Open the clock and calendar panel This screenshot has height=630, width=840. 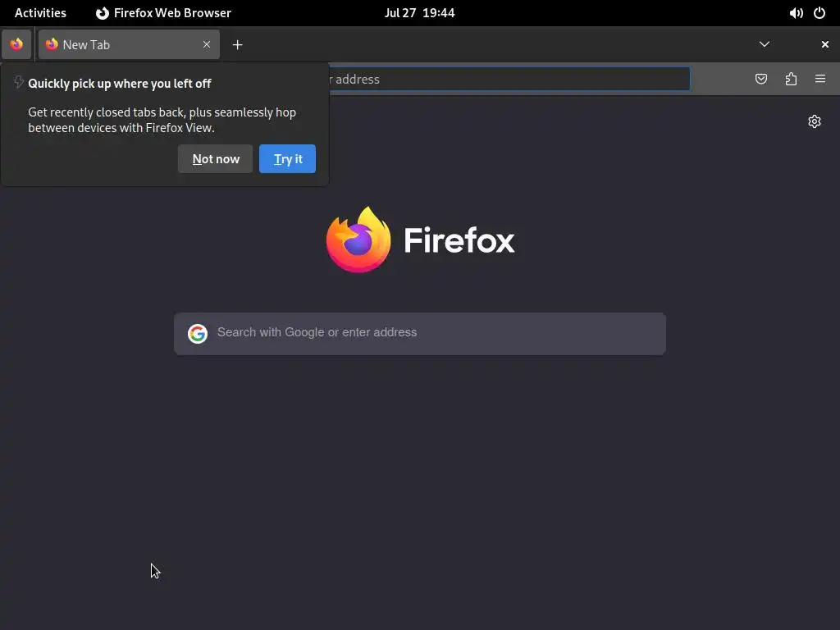point(419,13)
